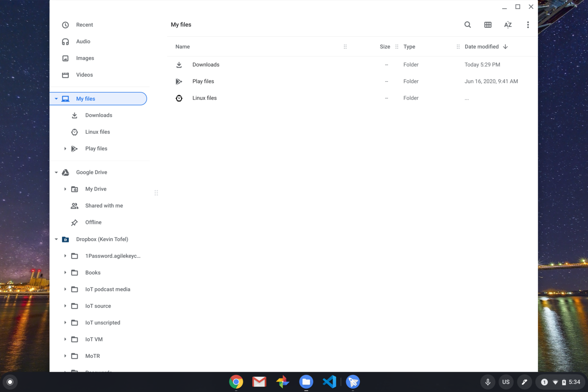588x392 pixels.
Task: Sort by Name column
Action: [x=183, y=47]
